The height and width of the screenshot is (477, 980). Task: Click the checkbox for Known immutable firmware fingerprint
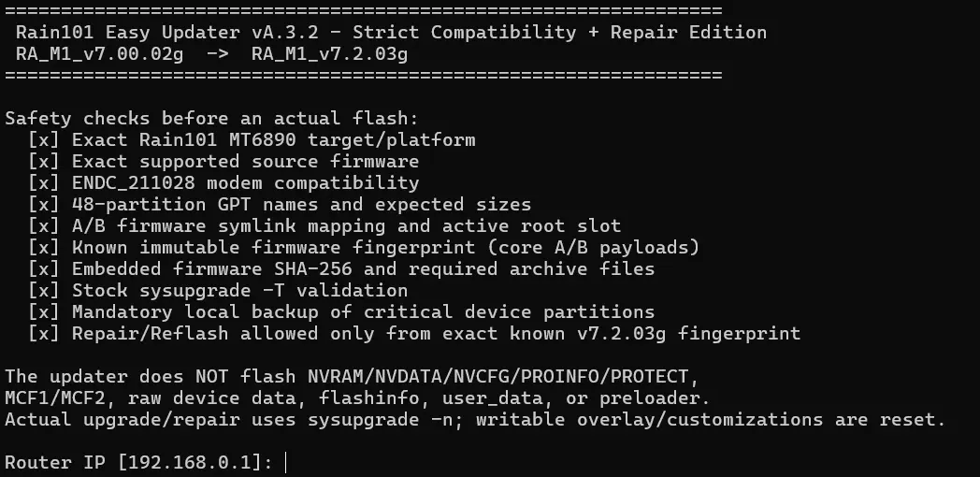[x=44, y=248]
